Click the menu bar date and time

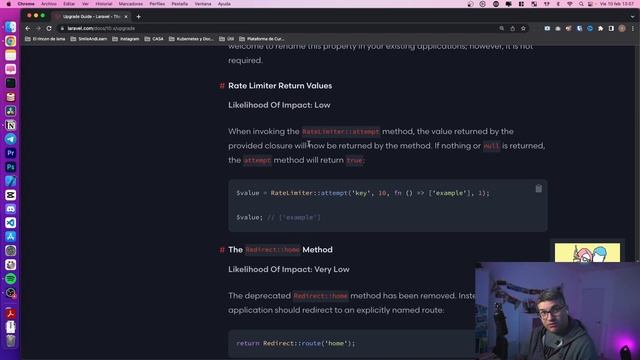click(x=617, y=4)
